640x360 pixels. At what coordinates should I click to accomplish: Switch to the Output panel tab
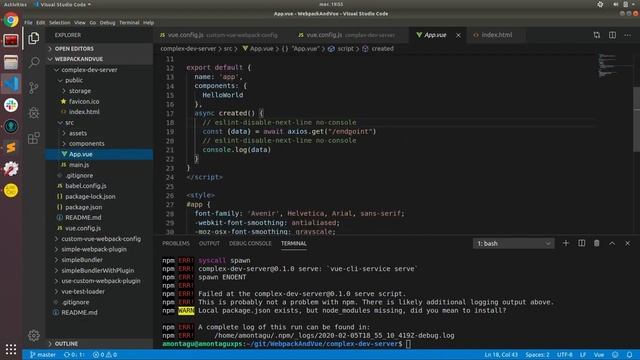click(x=209, y=243)
